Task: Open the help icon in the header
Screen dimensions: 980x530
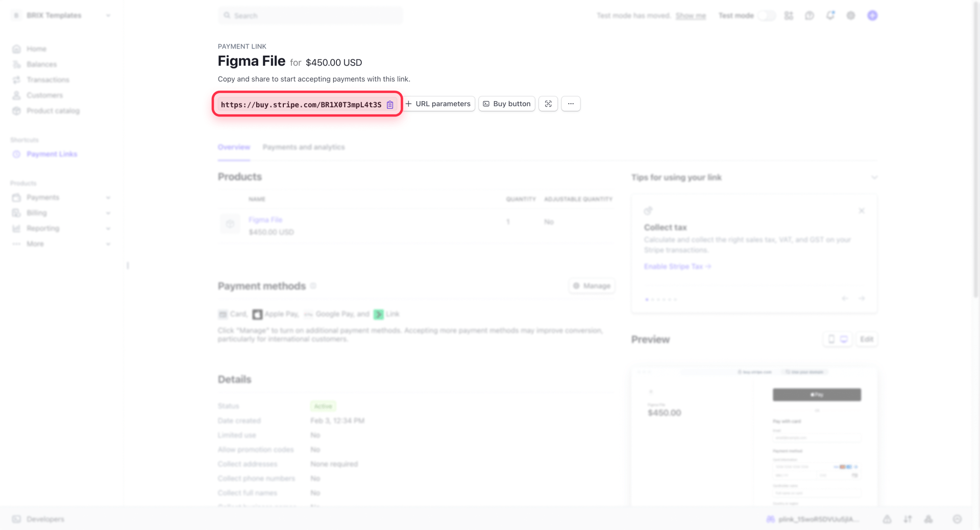Action: 810,16
